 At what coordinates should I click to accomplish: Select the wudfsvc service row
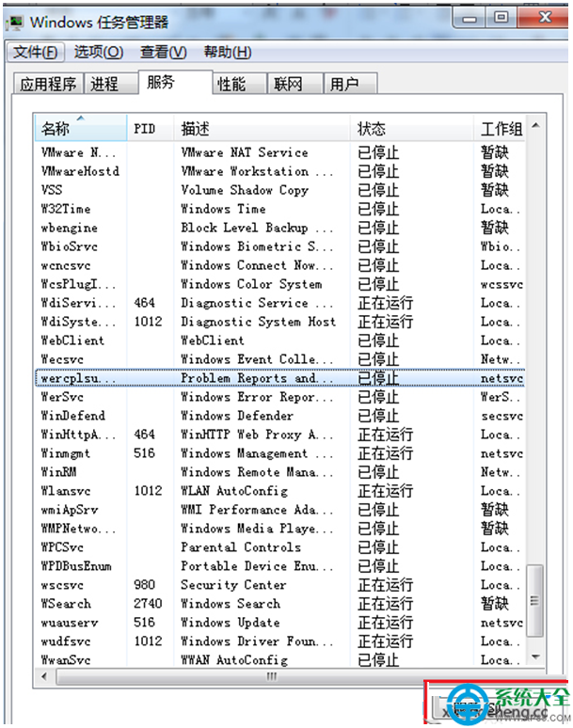[280, 641]
